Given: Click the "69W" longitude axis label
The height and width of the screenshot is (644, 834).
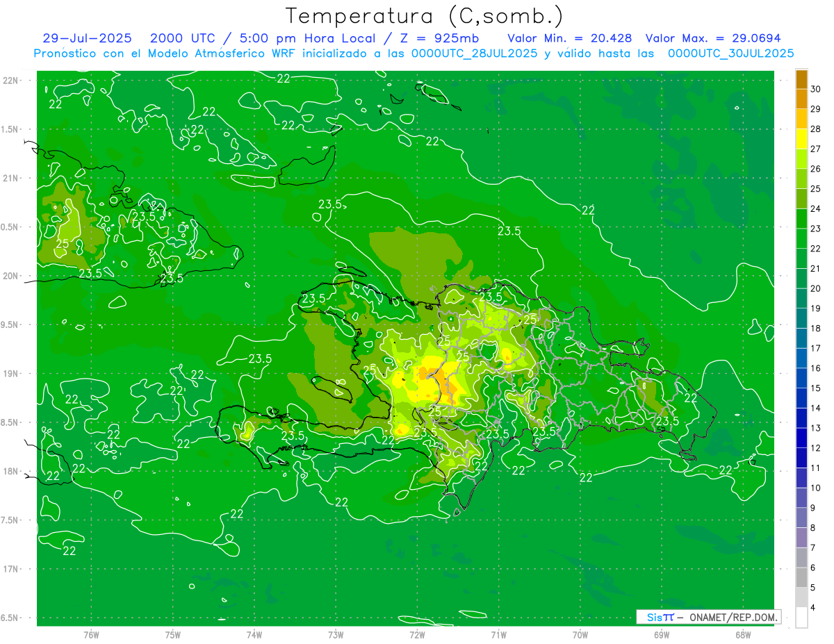Looking at the screenshot, I should pos(662,634).
